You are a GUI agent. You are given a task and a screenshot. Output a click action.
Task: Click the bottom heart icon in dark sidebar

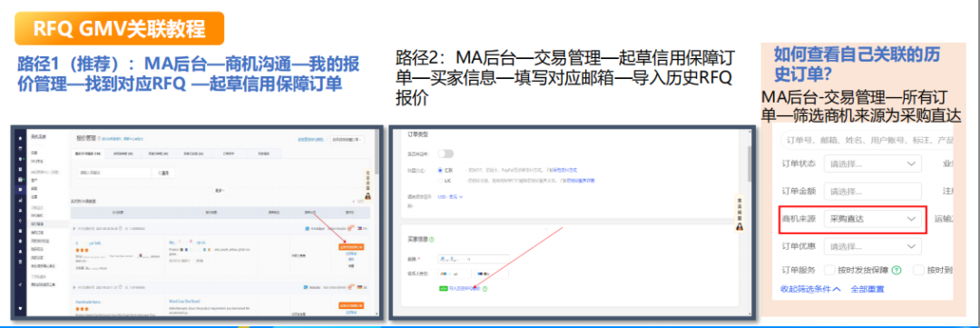point(21,308)
